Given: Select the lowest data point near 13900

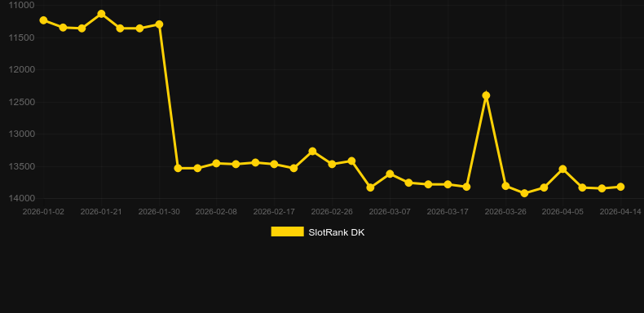Looking at the screenshot, I should pyautogui.click(x=524, y=193).
